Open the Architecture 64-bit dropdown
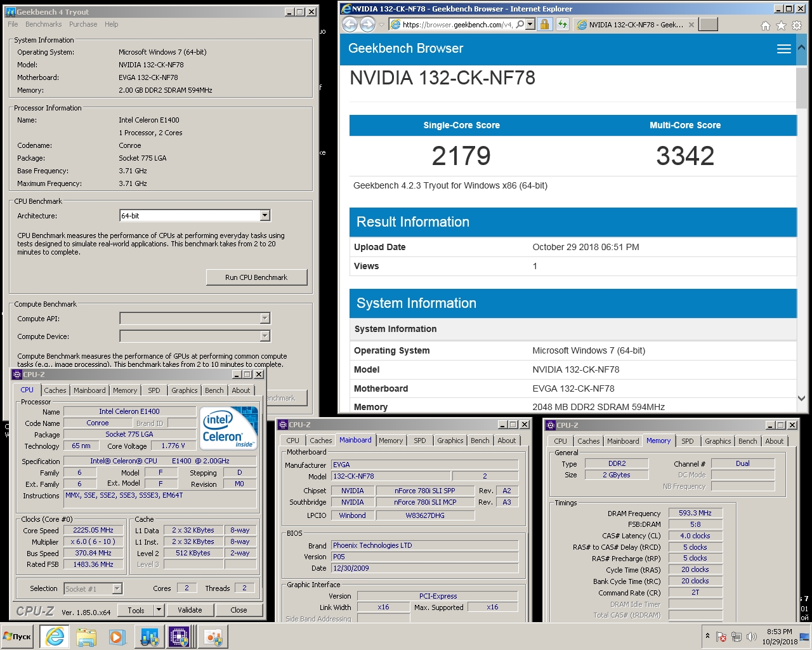Screen dimensions: 812x650 tap(265, 216)
